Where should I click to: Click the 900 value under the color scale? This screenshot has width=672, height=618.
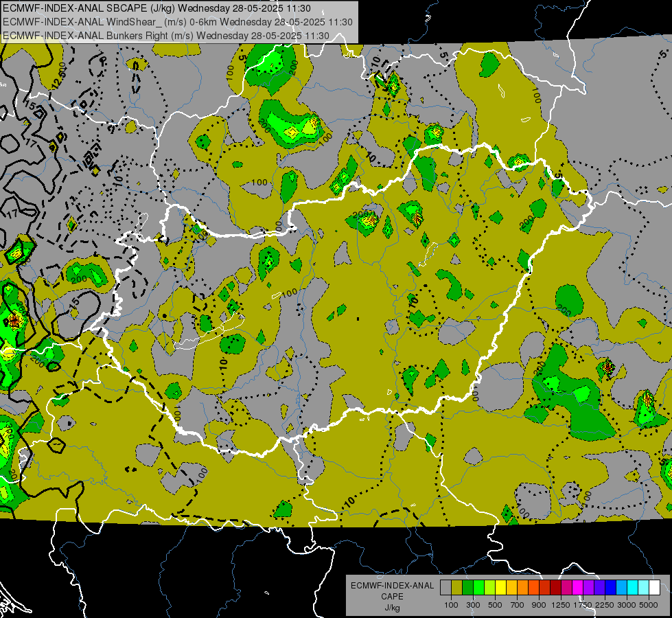539,605
